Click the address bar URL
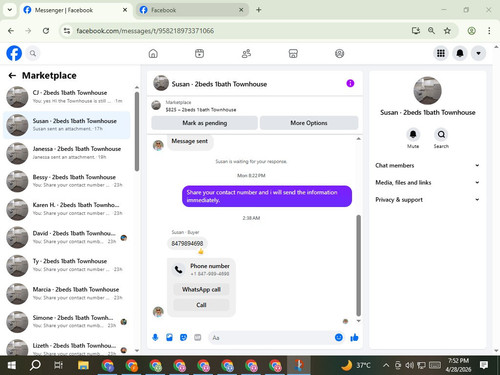 [x=145, y=31]
